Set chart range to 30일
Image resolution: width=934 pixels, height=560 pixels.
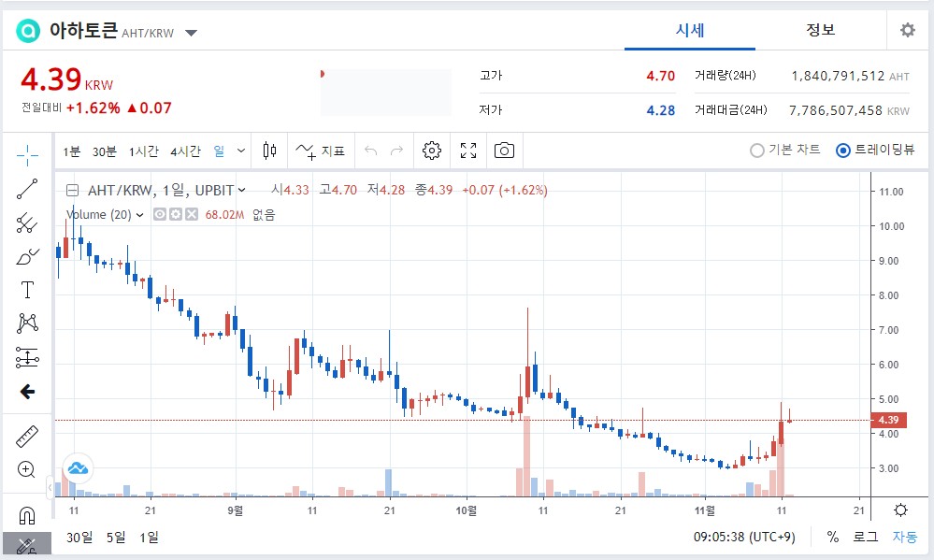coord(79,538)
